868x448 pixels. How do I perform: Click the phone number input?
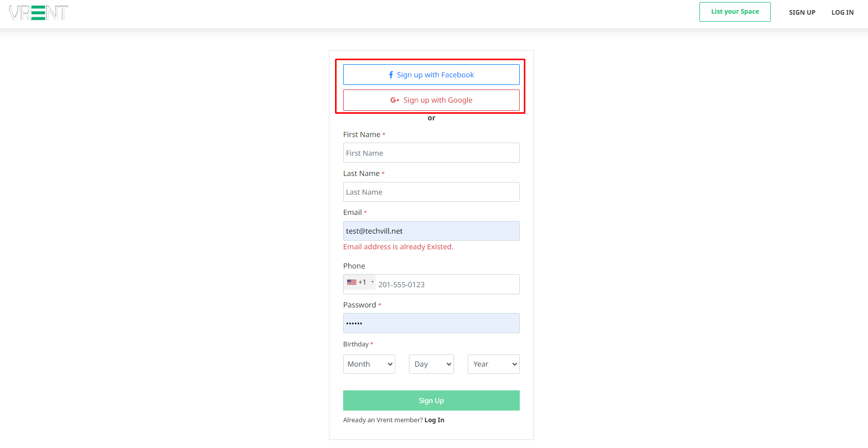pyautogui.click(x=445, y=284)
